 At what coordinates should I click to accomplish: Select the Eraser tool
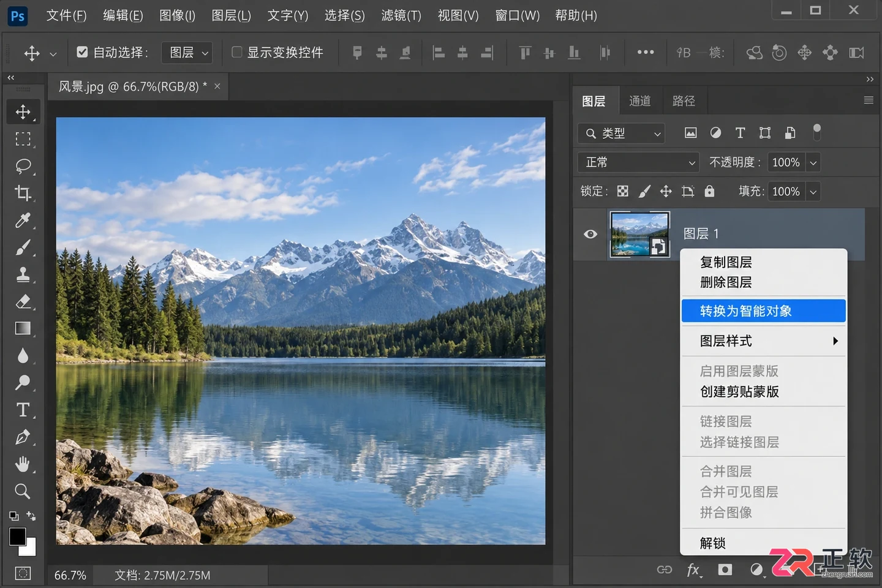pos(23,301)
